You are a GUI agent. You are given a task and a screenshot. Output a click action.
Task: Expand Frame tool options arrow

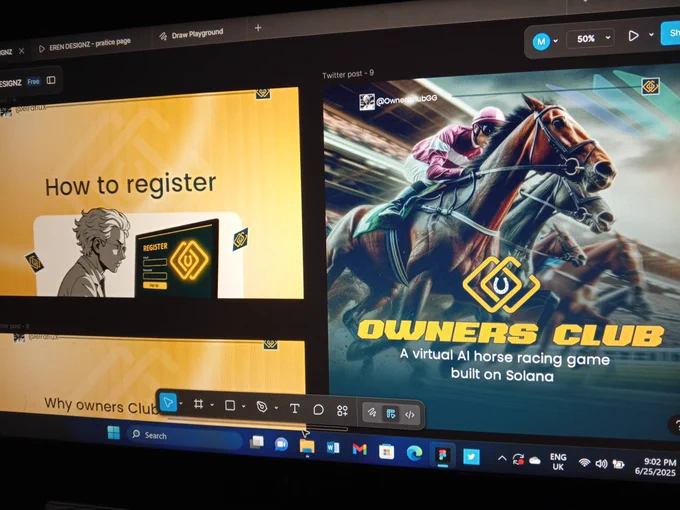click(212, 405)
